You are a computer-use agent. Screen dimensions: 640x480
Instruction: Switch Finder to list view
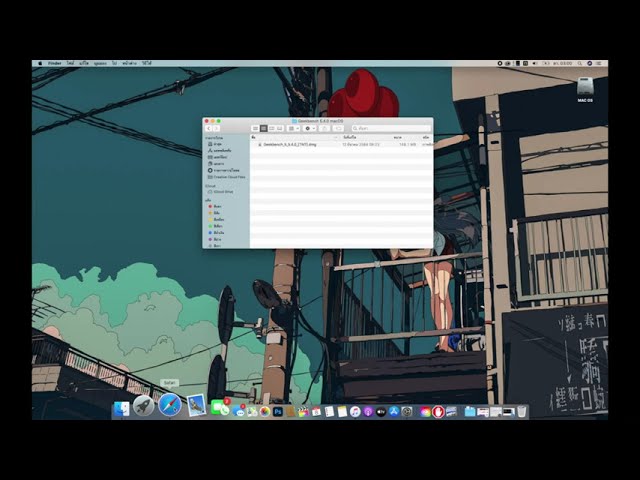click(x=264, y=128)
